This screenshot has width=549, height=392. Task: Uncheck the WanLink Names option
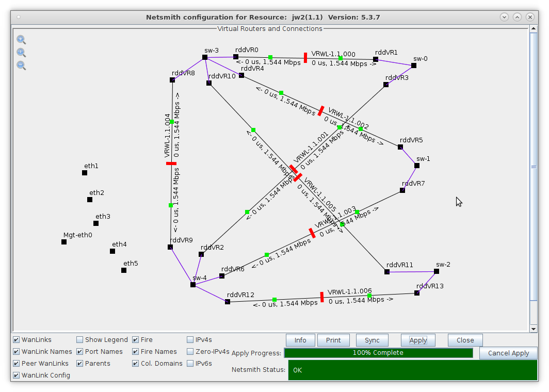coord(17,352)
